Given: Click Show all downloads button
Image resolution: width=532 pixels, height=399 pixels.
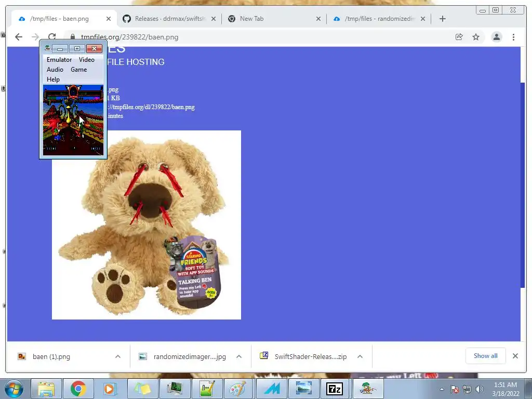Looking at the screenshot, I should (486, 356).
